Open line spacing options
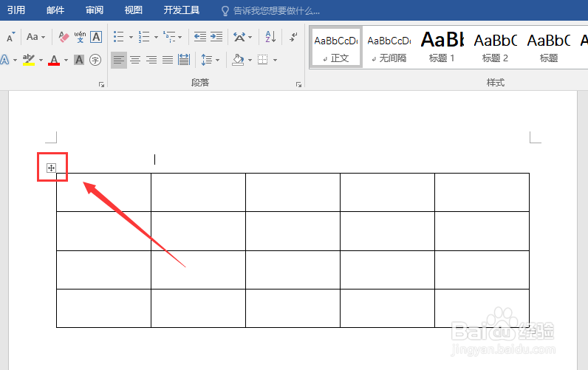The width and height of the screenshot is (588, 370). (210, 60)
